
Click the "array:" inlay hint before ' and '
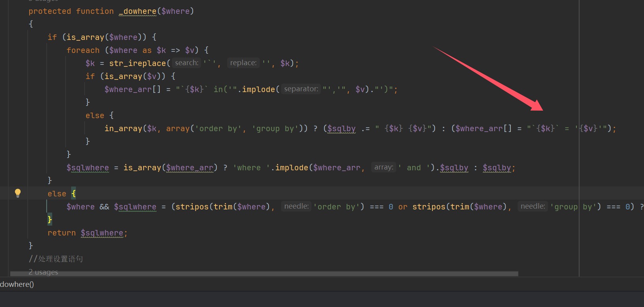383,167
